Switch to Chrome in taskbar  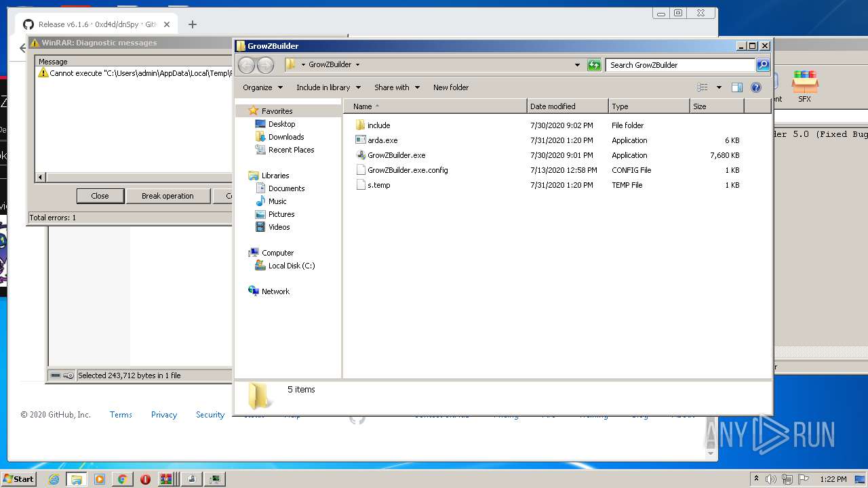click(122, 479)
